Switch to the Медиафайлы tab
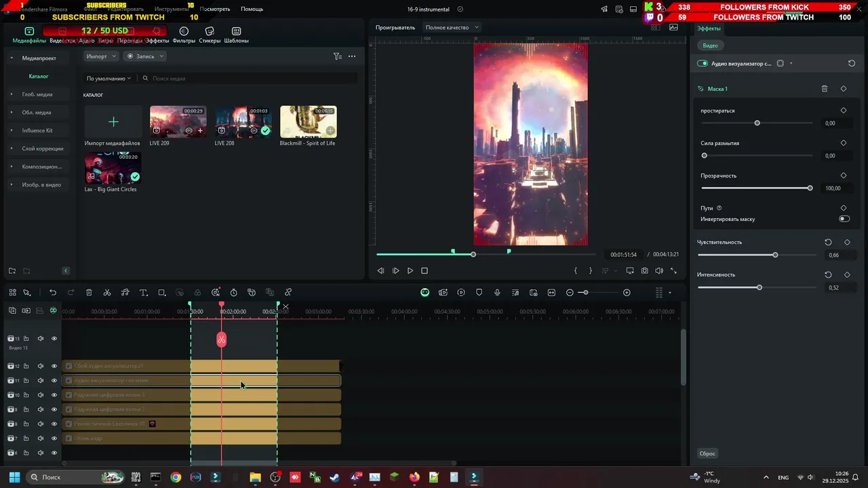 (x=29, y=35)
